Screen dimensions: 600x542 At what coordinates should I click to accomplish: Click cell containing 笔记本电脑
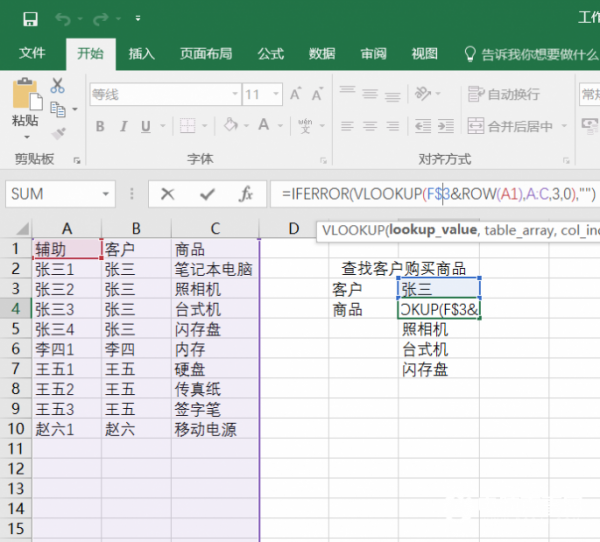[x=215, y=269]
